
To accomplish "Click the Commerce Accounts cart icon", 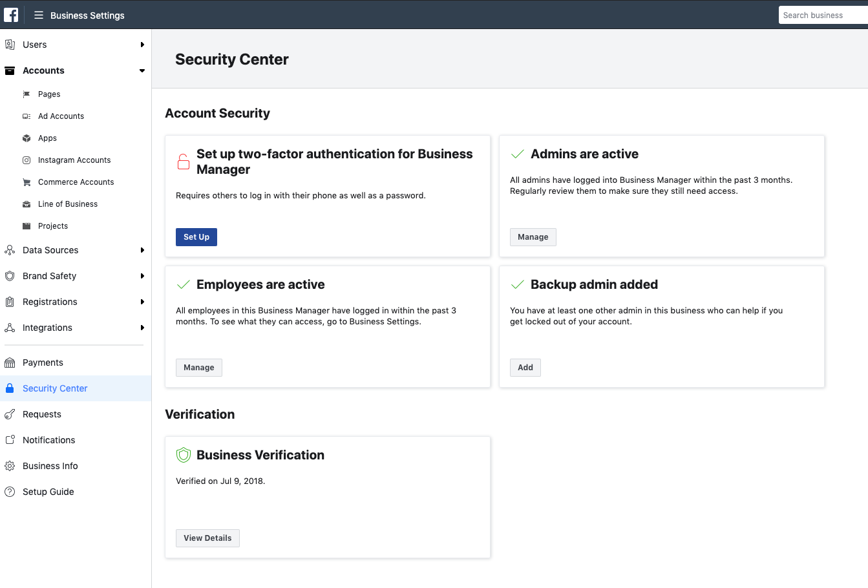I will pyautogui.click(x=26, y=182).
